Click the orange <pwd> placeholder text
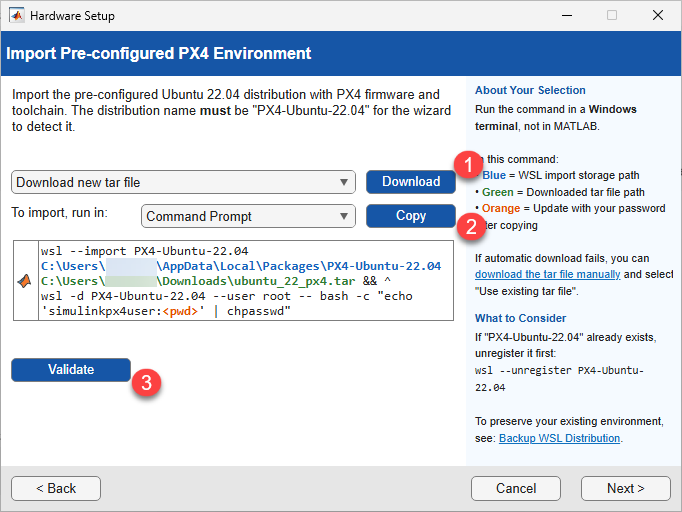Screen dimensions: 682x512 point(180,311)
